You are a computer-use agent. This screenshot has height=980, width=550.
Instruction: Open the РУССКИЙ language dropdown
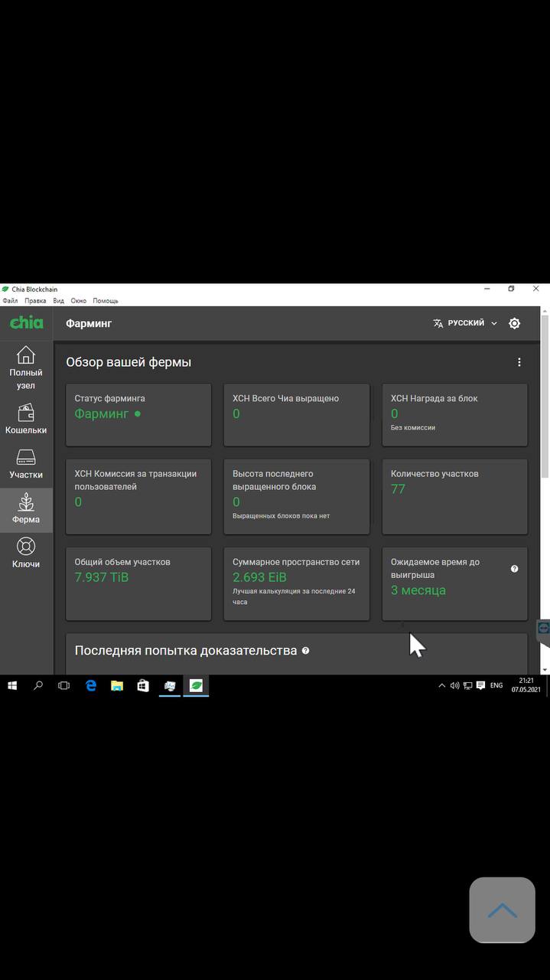[x=466, y=323]
